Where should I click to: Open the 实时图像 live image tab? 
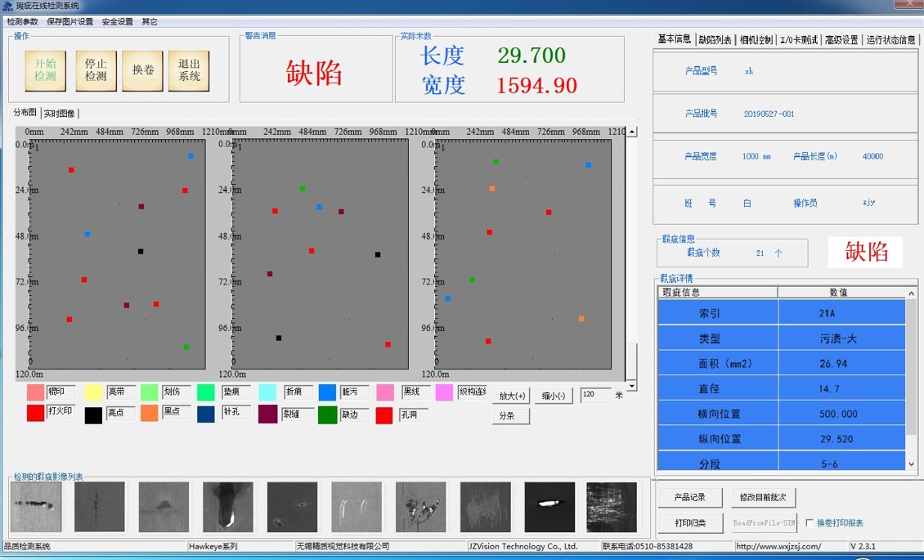[x=60, y=114]
